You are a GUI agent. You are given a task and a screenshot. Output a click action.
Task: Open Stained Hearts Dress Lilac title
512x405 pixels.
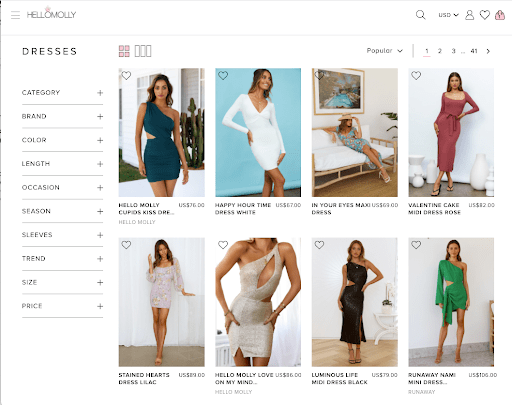pyautogui.click(x=144, y=378)
